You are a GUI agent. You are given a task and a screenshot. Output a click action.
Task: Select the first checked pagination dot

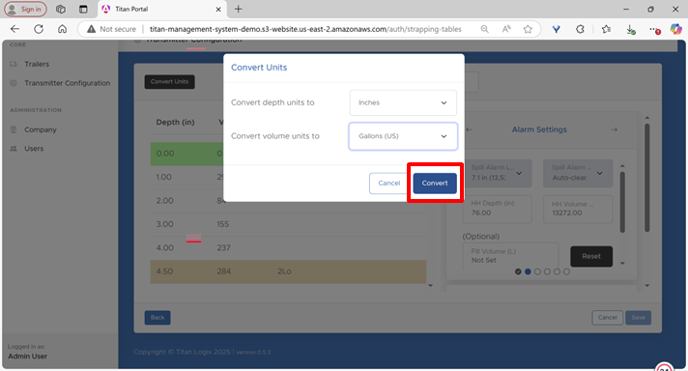518,272
